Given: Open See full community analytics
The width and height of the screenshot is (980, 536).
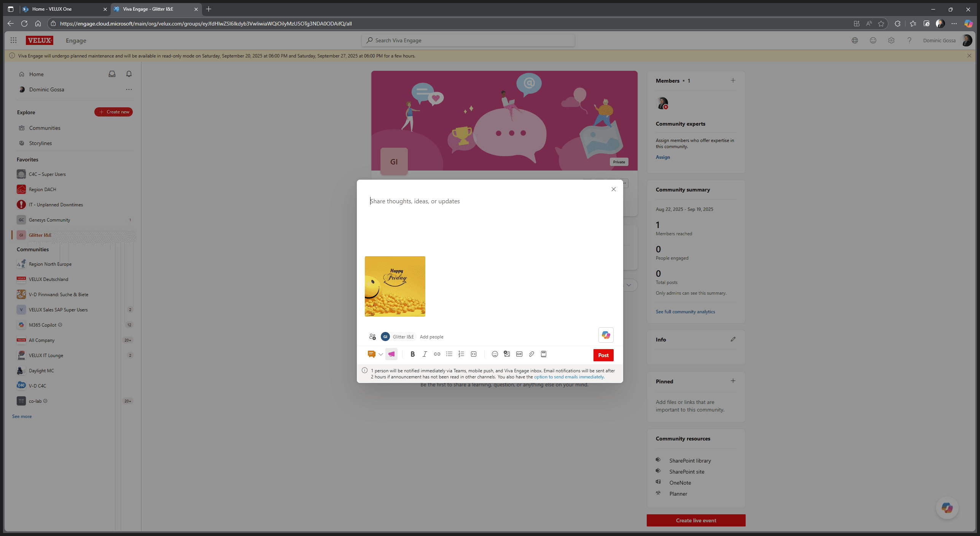Looking at the screenshot, I should click(685, 312).
